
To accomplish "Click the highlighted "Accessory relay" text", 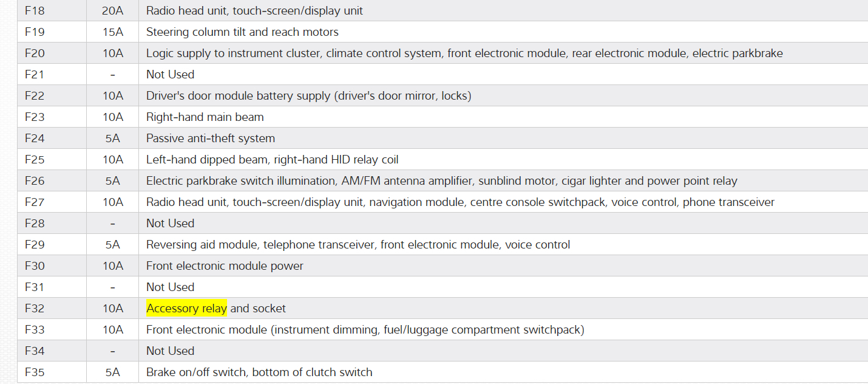I will pos(186,309).
